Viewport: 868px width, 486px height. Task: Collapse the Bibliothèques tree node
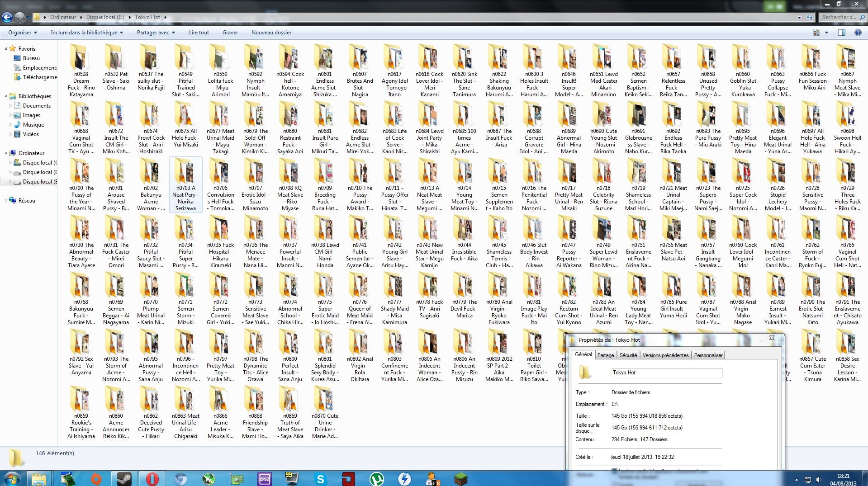coord(6,96)
